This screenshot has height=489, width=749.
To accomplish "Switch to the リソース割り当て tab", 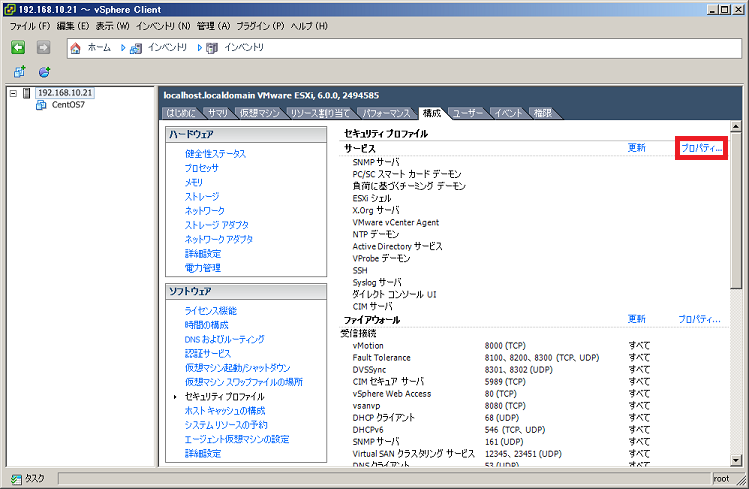I will pos(320,113).
